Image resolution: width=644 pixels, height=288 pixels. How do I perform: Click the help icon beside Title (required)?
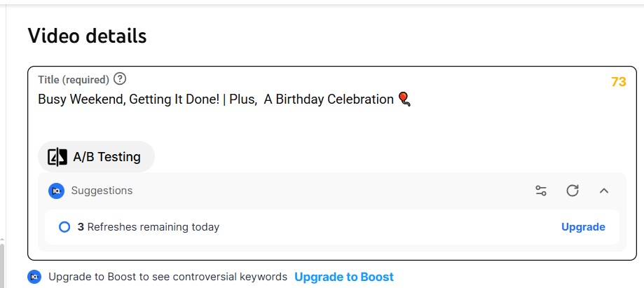click(120, 79)
